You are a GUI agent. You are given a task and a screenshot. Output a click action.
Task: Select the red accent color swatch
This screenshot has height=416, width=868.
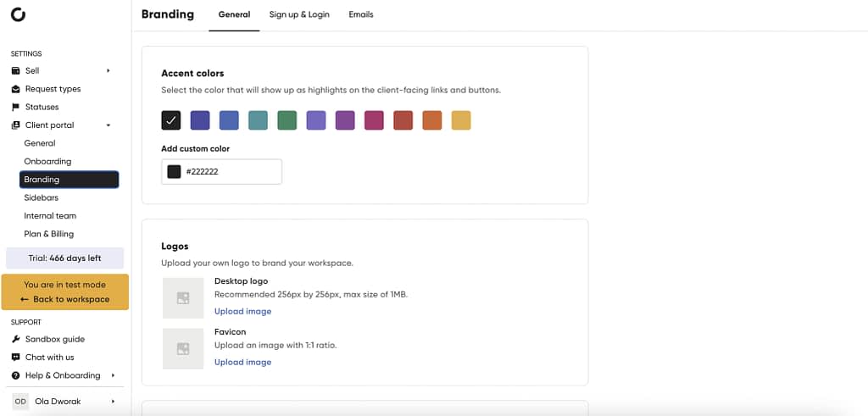403,120
